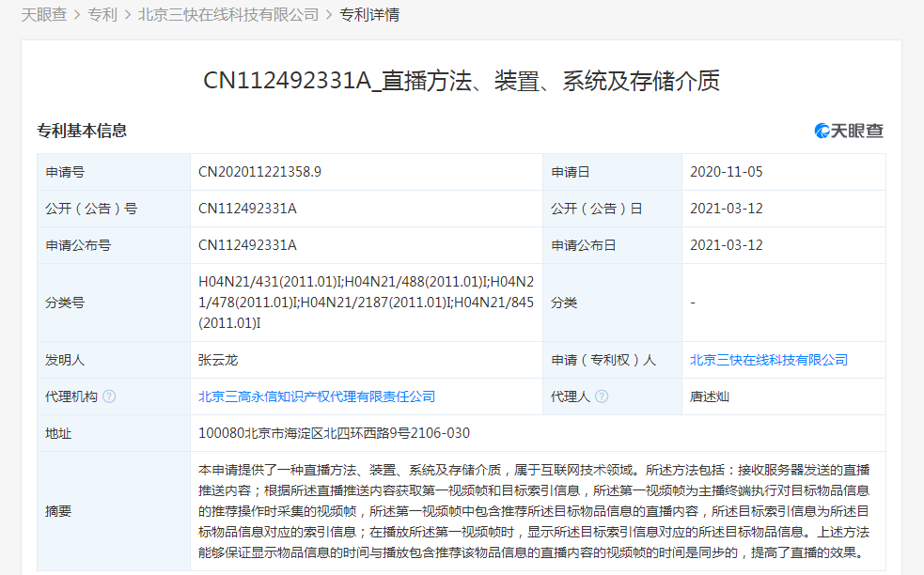The width and height of the screenshot is (924, 575).
Task: Click the 代理机构 field label
Action: pos(71,396)
